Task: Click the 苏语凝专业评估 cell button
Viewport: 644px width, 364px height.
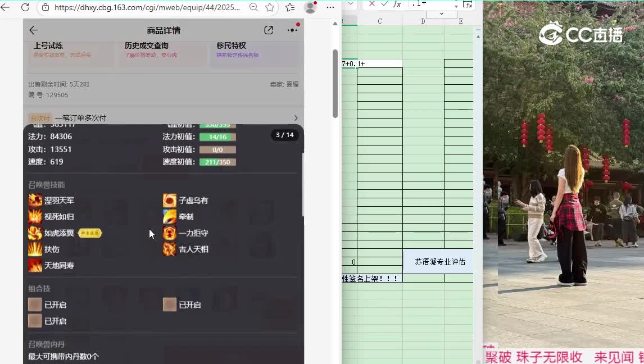Action: 439,262
